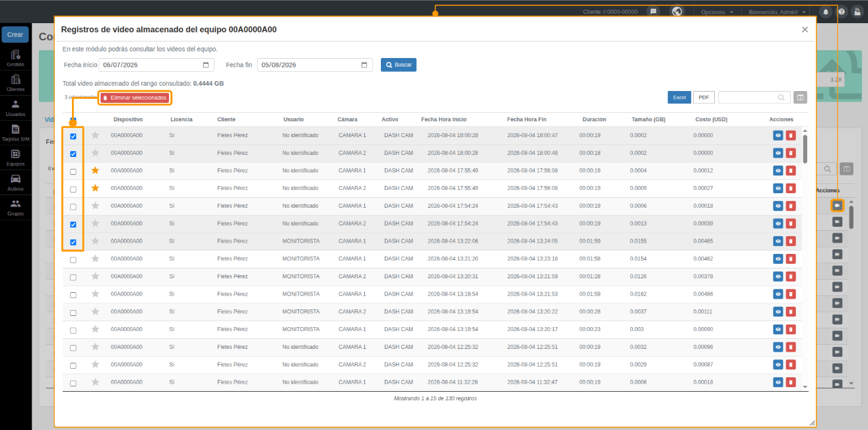The image size is (868, 430).
Task: Open the Fecha inicio calendar picker
Action: click(206, 65)
